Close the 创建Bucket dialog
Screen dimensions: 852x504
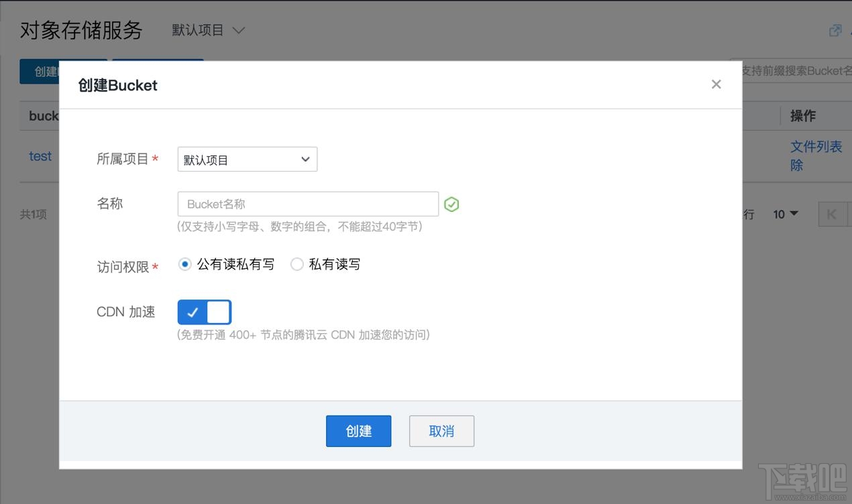[716, 84]
